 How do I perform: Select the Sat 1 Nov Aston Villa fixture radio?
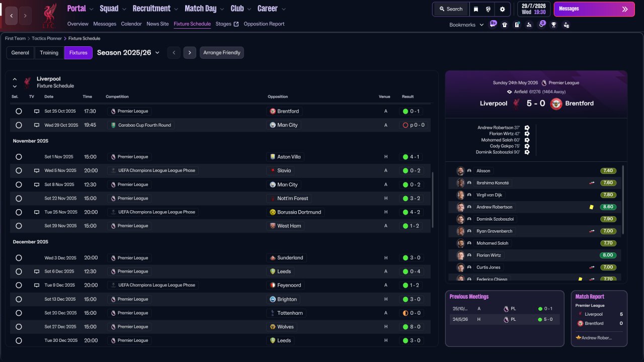tap(19, 157)
